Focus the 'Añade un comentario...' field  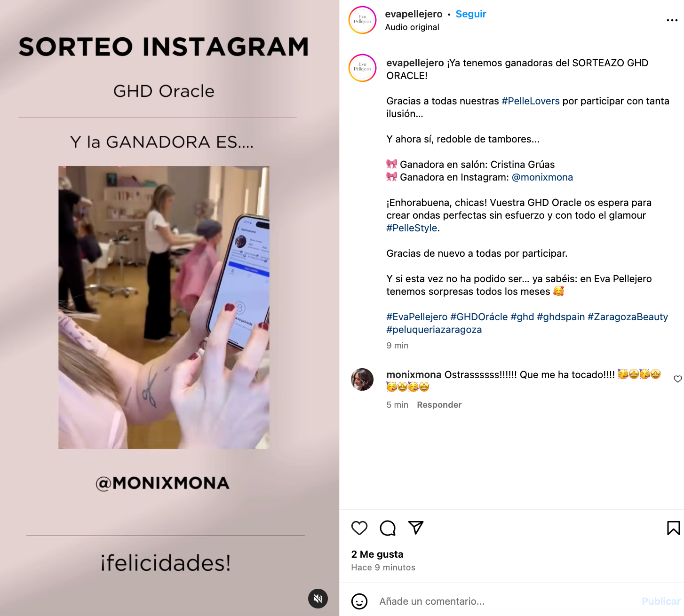[x=506, y=601]
